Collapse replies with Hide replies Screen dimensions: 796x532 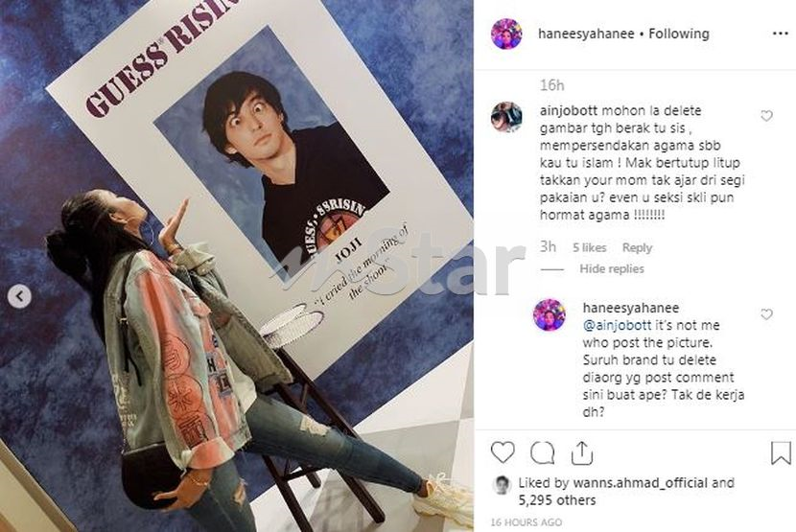tap(612, 268)
